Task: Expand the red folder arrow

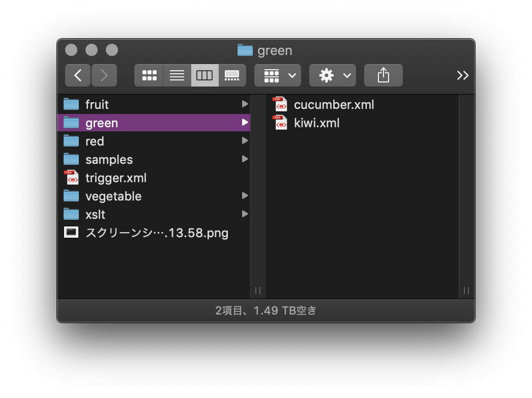Action: pos(245,140)
